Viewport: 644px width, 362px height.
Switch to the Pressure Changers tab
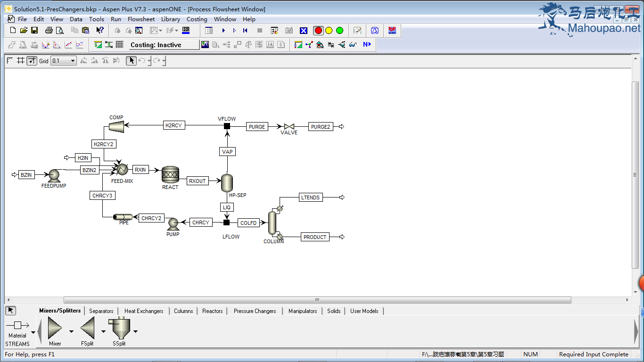pyautogui.click(x=255, y=311)
